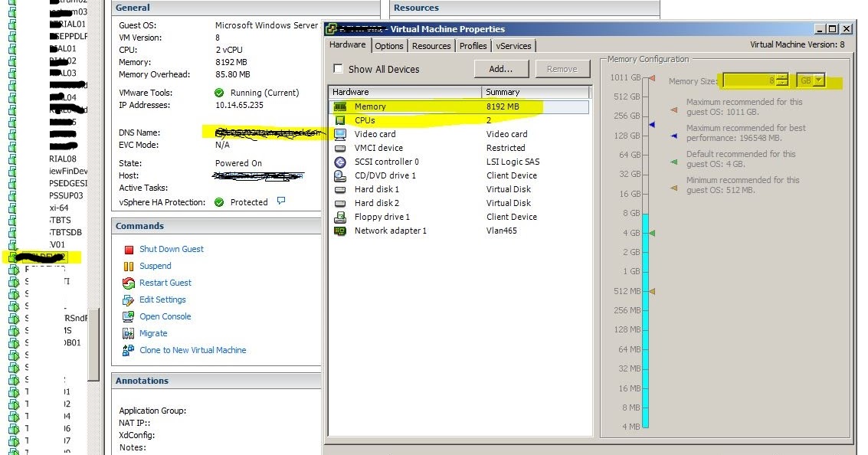
Task: Click the Memory Size spinner arrows
Action: (x=782, y=80)
